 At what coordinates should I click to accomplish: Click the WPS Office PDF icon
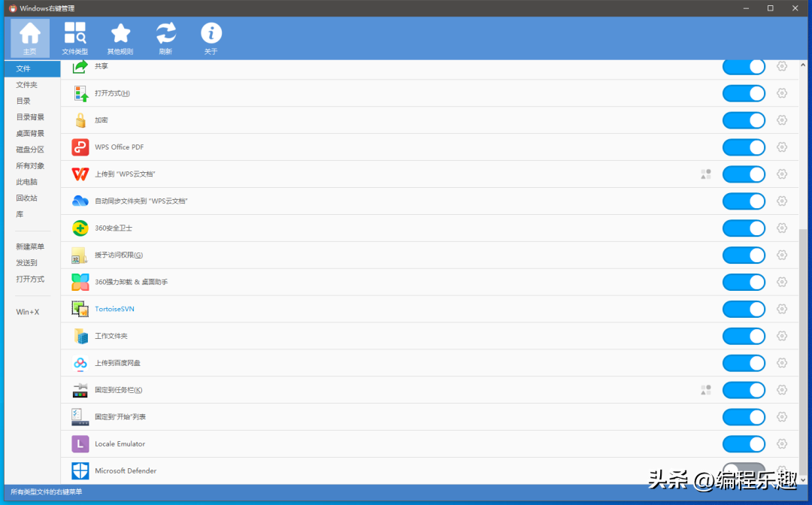point(80,147)
